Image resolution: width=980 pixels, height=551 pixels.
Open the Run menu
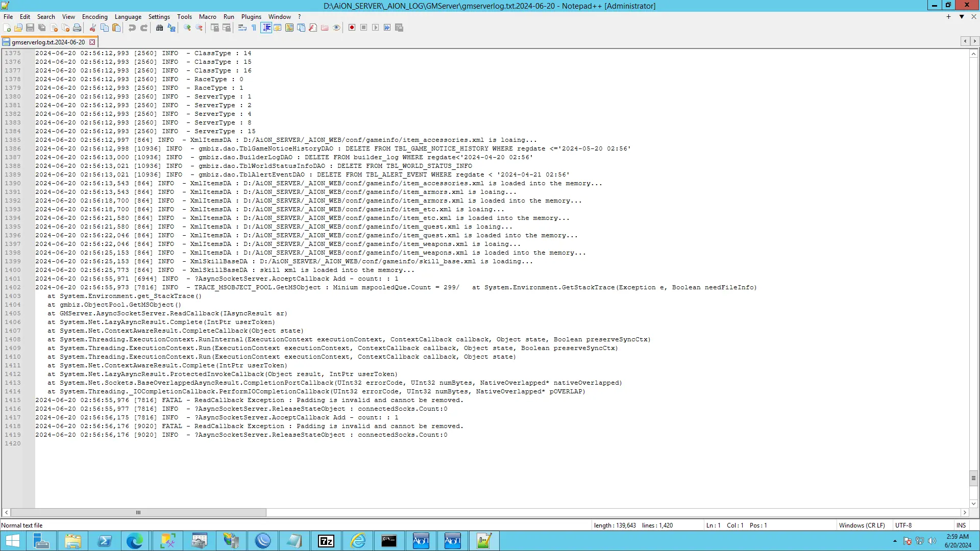229,17
